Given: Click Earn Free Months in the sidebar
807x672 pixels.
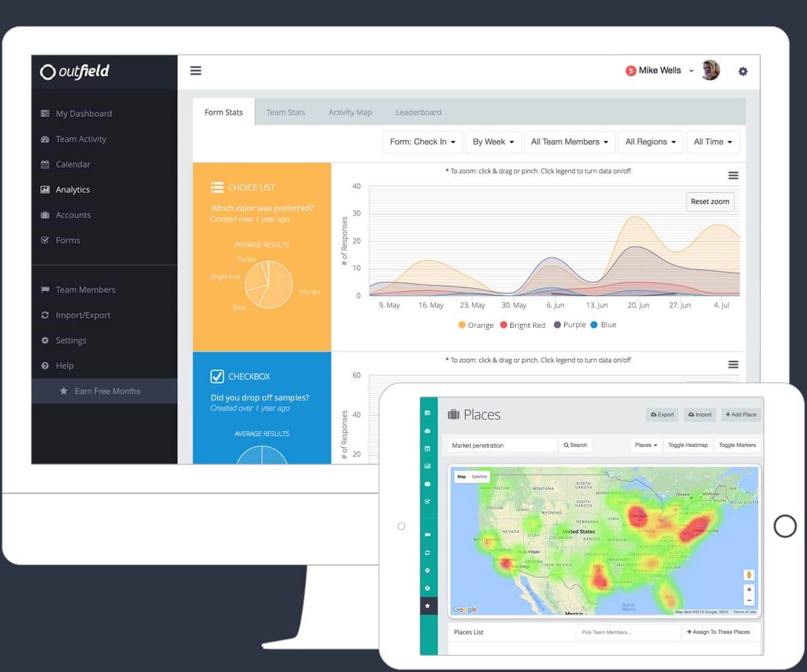Looking at the screenshot, I should [104, 391].
